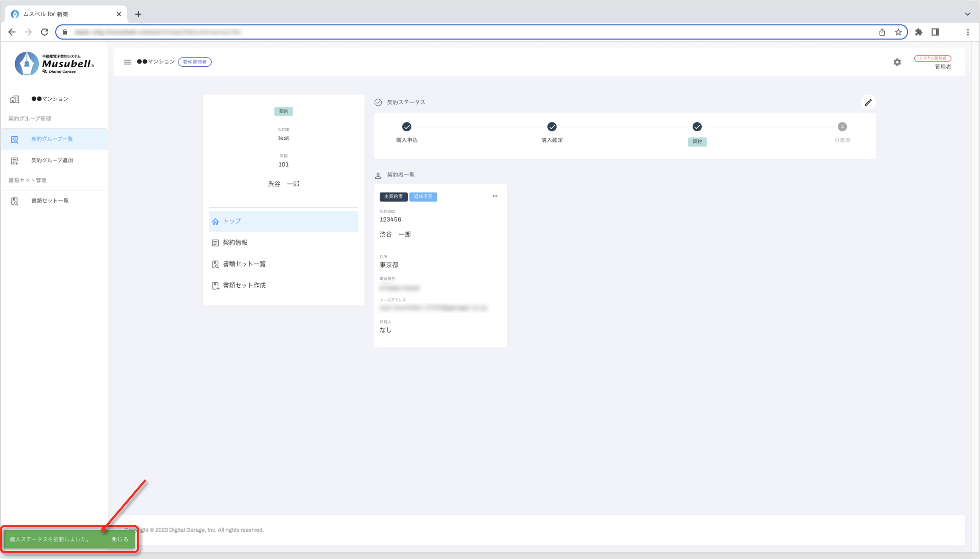980x559 pixels.
Task: Open 契約グループ追加 in sidebar
Action: (x=52, y=161)
